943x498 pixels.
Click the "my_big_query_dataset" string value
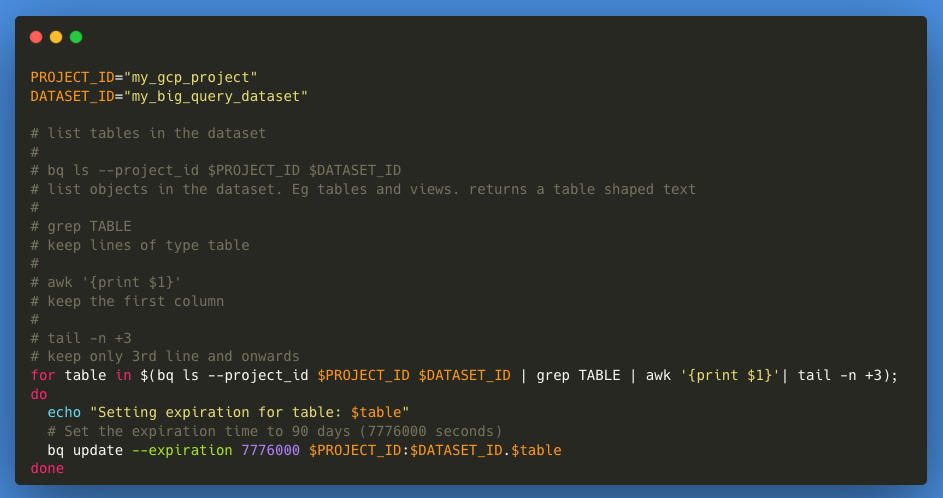[216, 96]
